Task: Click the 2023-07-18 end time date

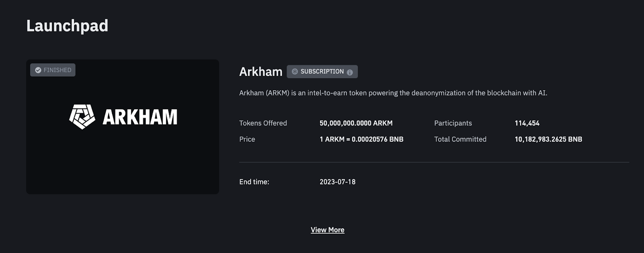Action: pyautogui.click(x=337, y=182)
